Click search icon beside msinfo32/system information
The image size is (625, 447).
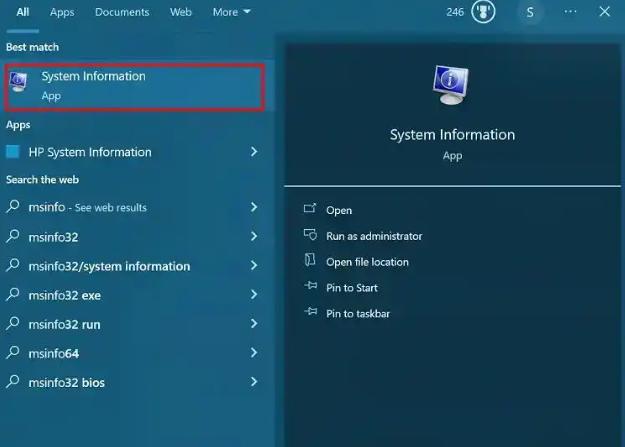(13, 265)
